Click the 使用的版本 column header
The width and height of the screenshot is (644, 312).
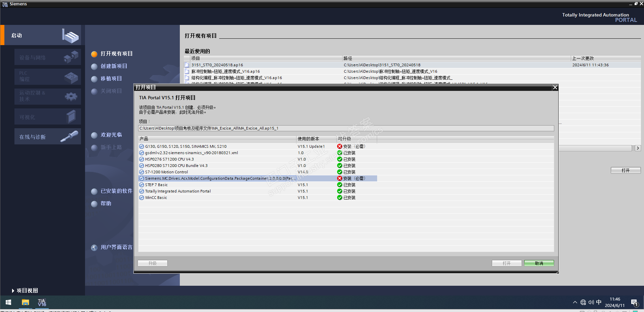(316, 139)
